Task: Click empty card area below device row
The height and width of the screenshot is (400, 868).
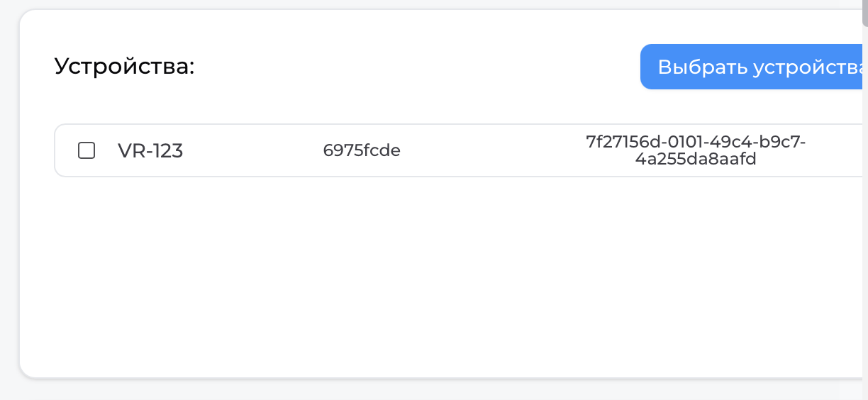Action: pyautogui.click(x=425, y=277)
